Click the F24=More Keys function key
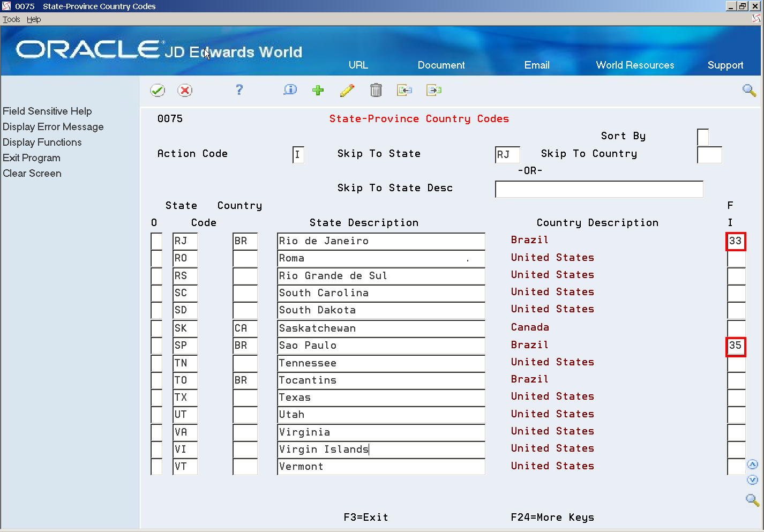The image size is (764, 532). [x=552, y=517]
